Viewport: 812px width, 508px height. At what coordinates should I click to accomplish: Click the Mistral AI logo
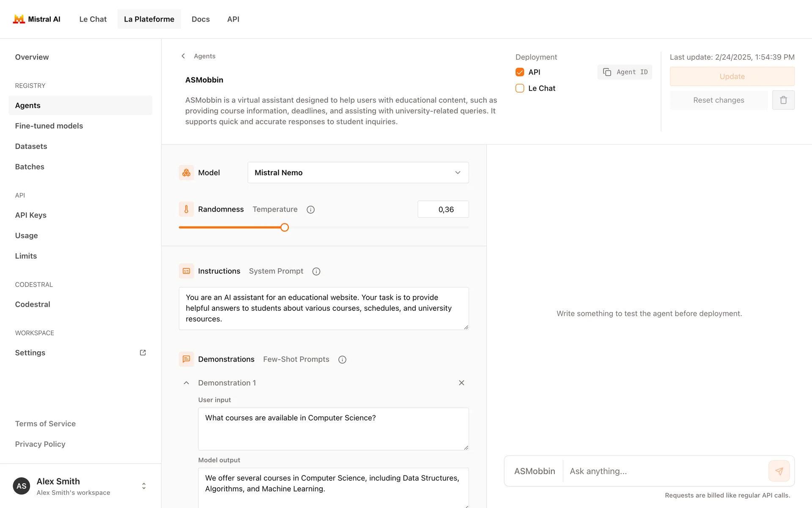pyautogui.click(x=19, y=19)
